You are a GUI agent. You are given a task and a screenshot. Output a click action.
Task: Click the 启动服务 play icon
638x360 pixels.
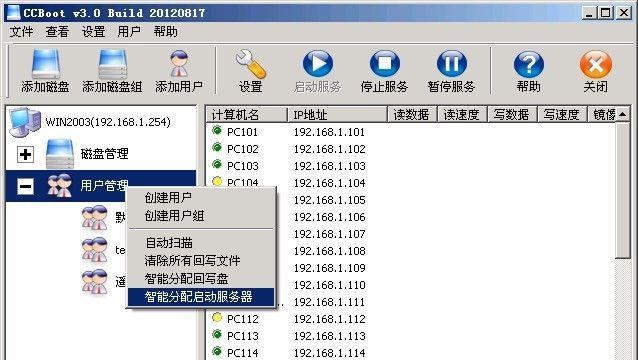[x=317, y=64]
